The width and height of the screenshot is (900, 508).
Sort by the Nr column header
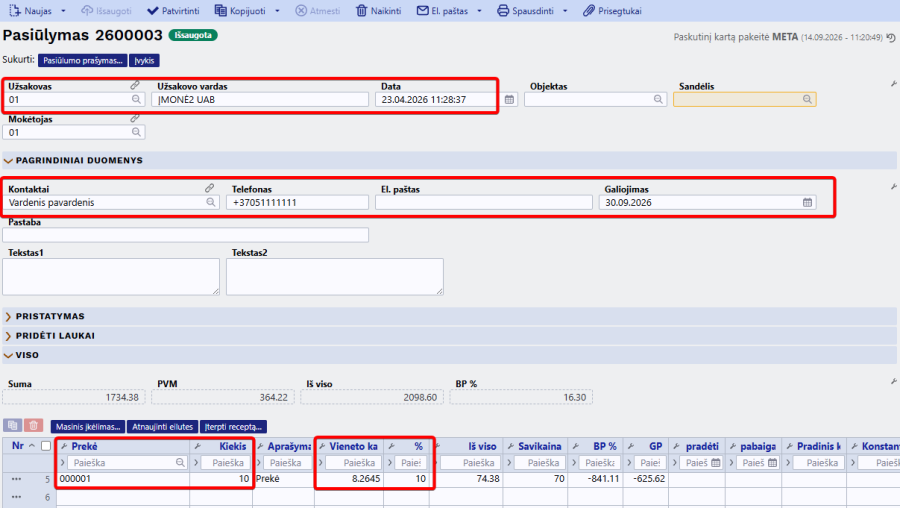point(18,446)
